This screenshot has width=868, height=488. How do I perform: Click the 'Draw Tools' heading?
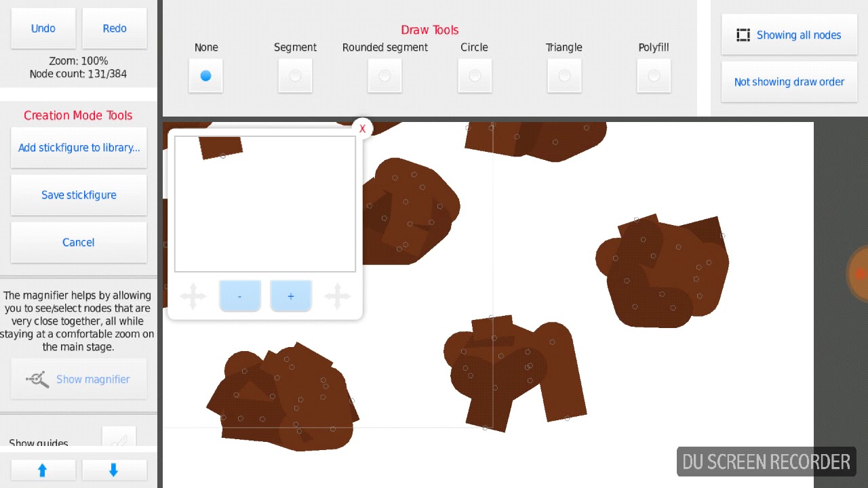pos(430,30)
